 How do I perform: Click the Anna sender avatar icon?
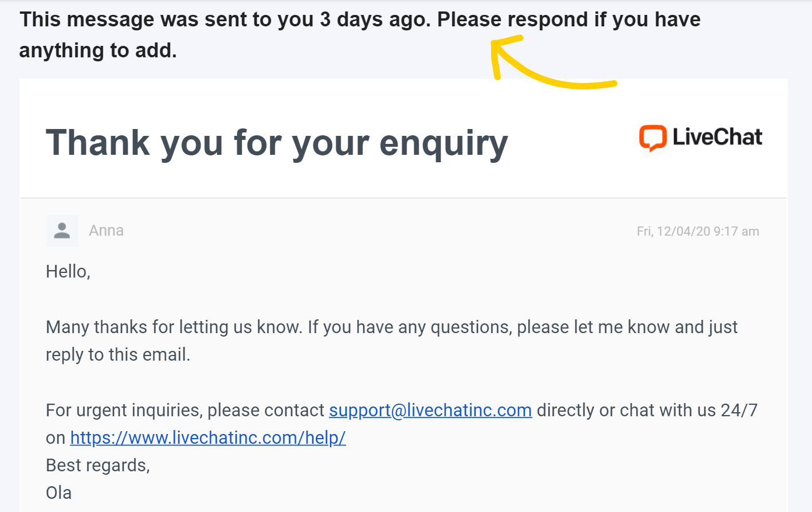click(x=62, y=230)
